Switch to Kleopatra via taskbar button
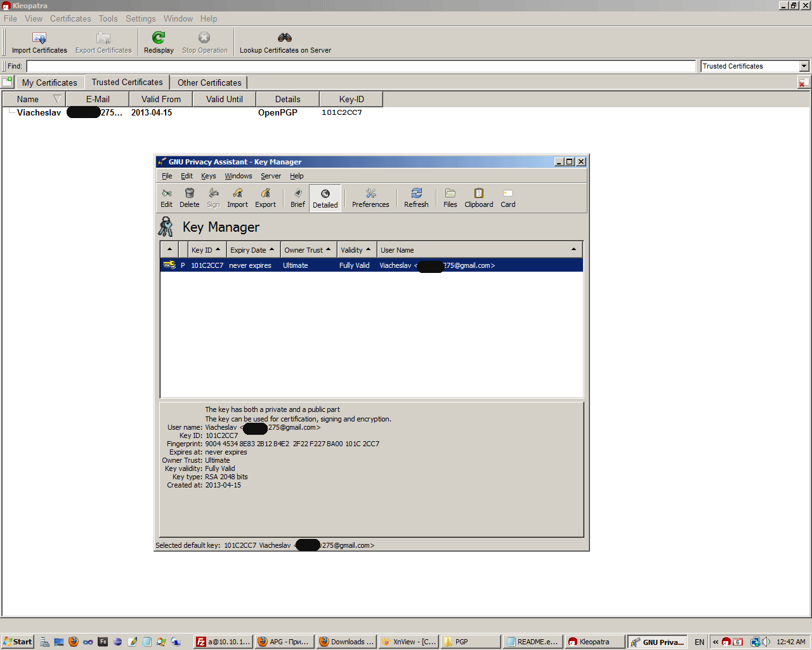812x650 pixels. 595,642
